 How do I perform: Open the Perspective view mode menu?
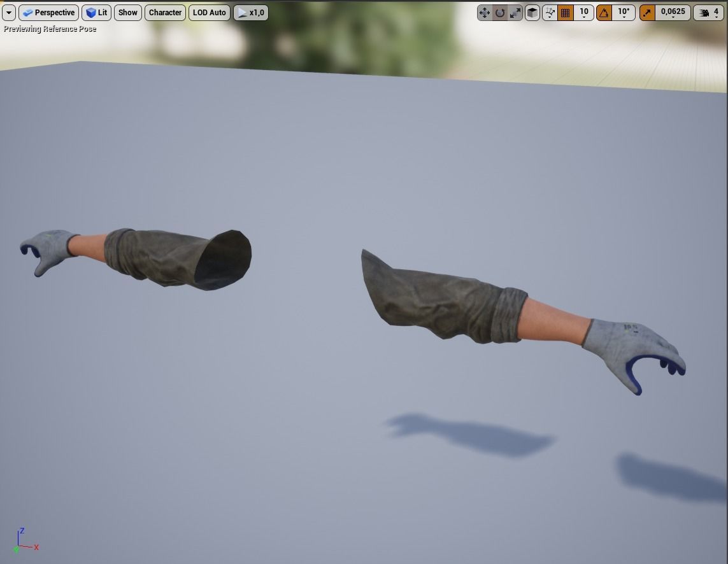tap(49, 13)
